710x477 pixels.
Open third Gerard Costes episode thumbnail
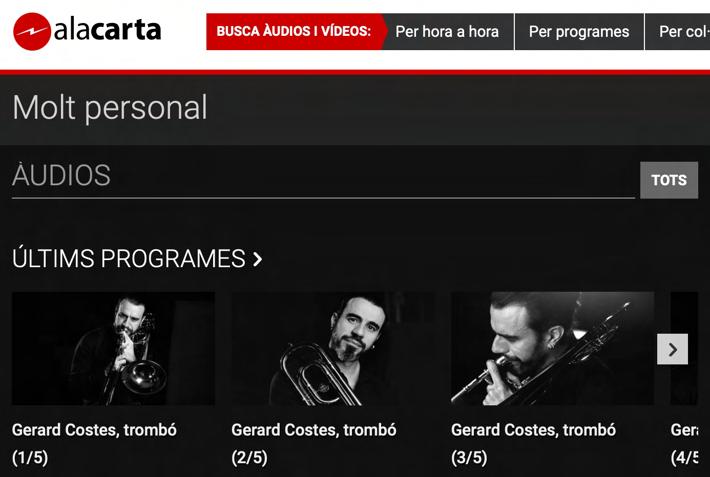tap(552, 348)
